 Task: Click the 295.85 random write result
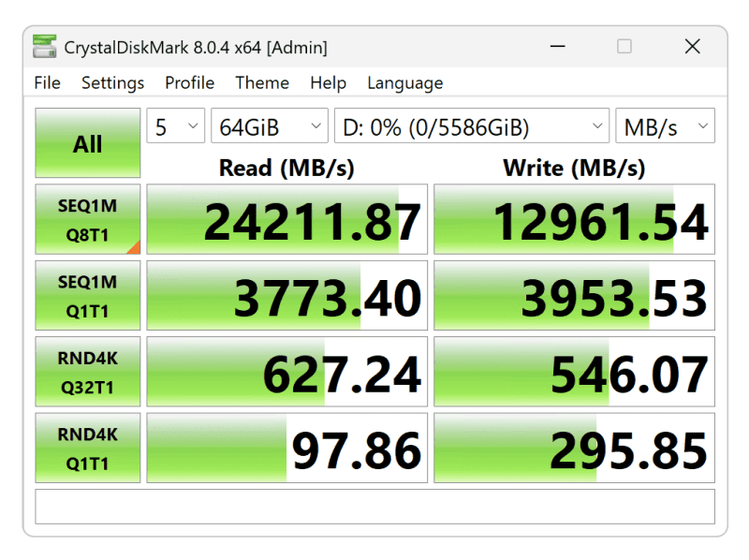point(574,449)
